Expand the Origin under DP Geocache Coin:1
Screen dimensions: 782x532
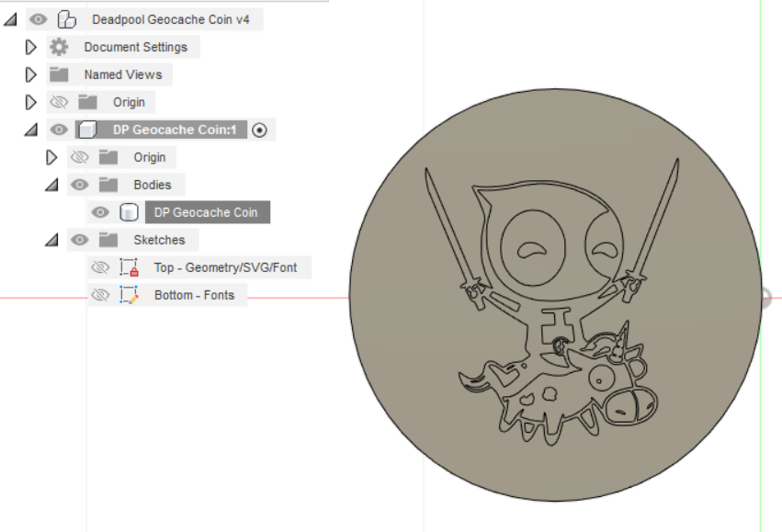pyautogui.click(x=52, y=157)
